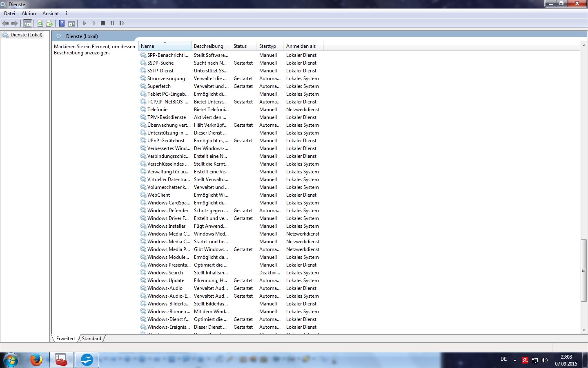Click the vertical scrollbar up arrow

[x=584, y=44]
